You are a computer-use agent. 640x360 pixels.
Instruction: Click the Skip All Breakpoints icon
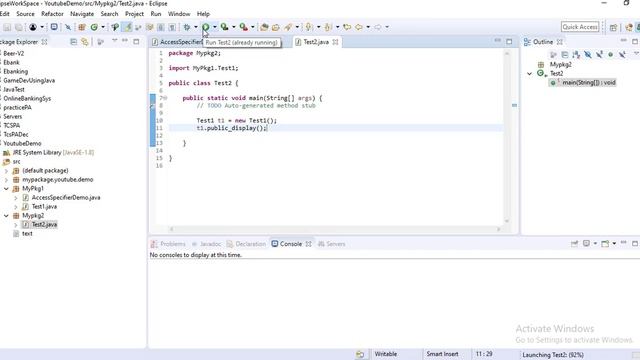pos(68,27)
